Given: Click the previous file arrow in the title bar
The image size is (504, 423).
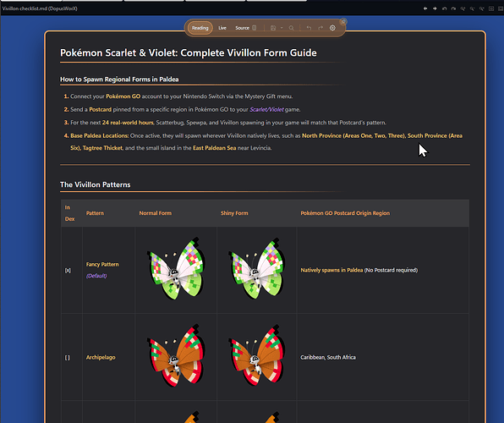Looking at the screenshot, I should pyautogui.click(x=425, y=8).
